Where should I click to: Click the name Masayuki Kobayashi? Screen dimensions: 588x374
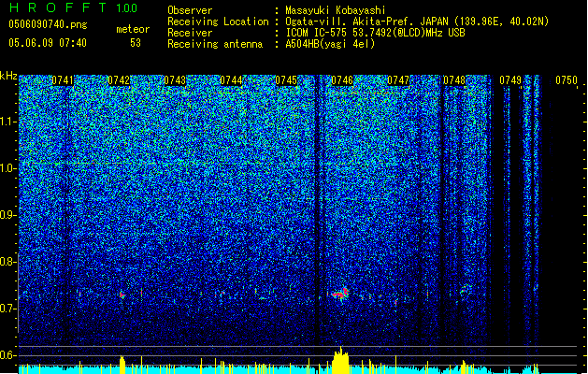click(336, 10)
